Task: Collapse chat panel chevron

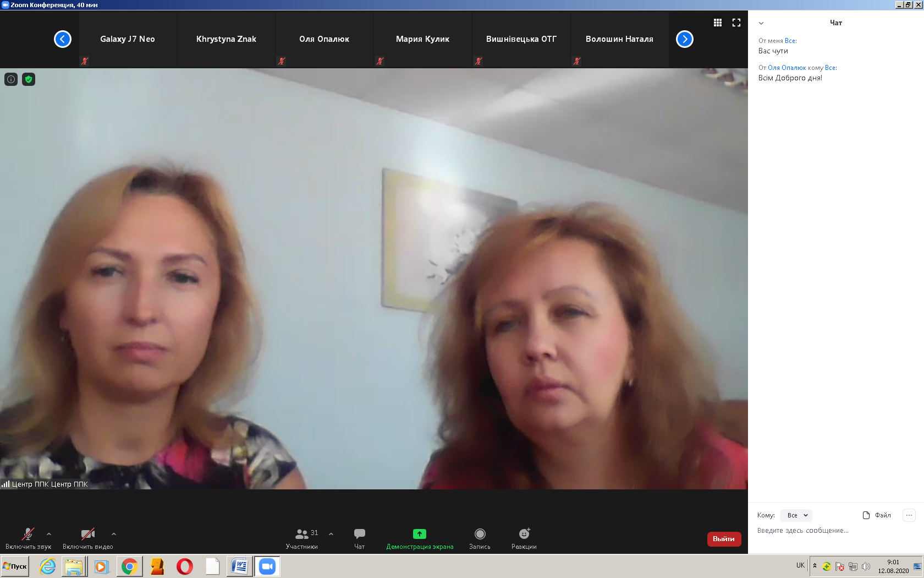Action: point(761,23)
